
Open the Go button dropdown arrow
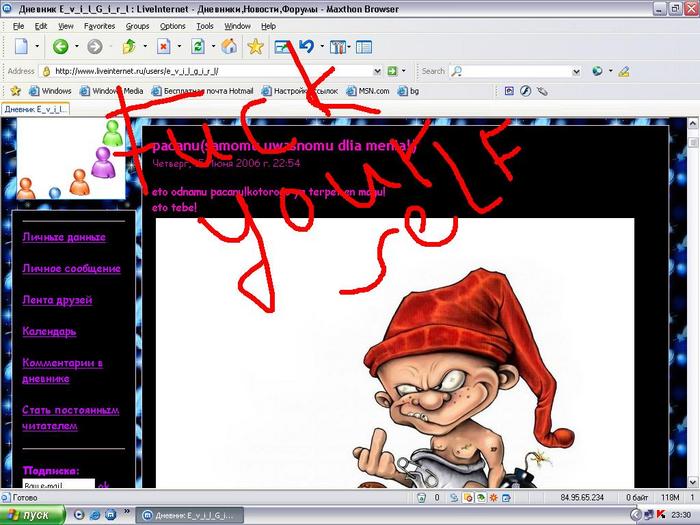(x=404, y=71)
